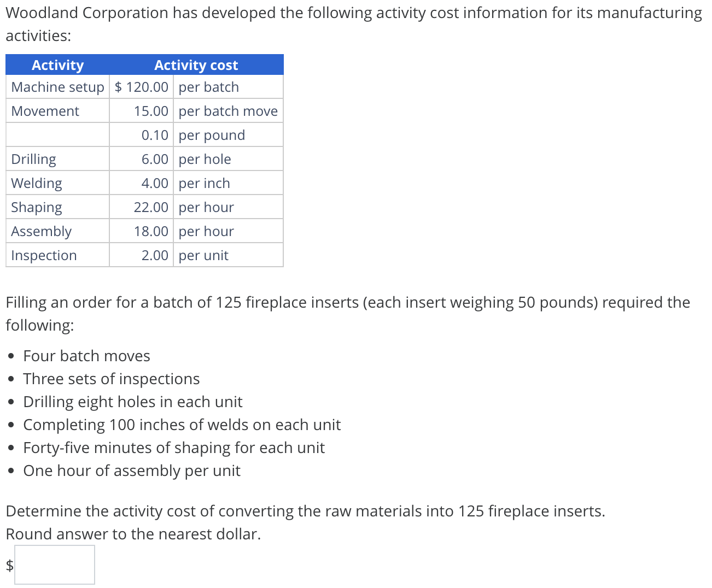Click the Three sets of inspections bullet
This screenshot has height=588, width=712.
coord(111,378)
